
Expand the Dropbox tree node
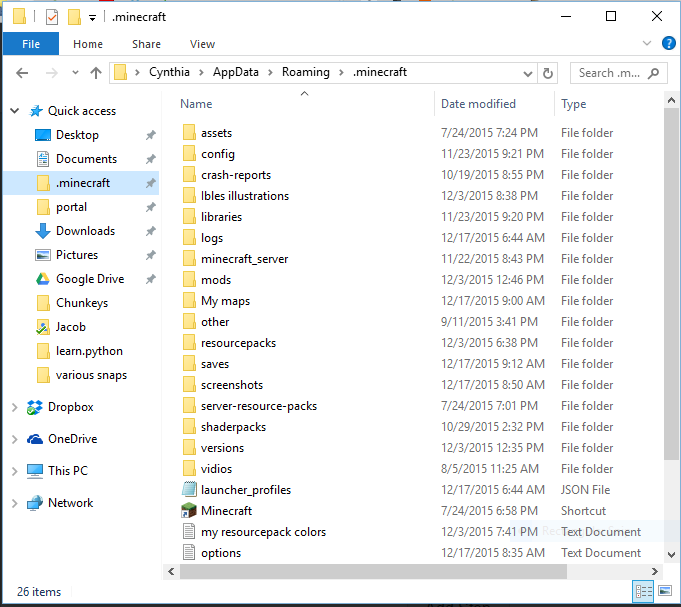(14, 407)
